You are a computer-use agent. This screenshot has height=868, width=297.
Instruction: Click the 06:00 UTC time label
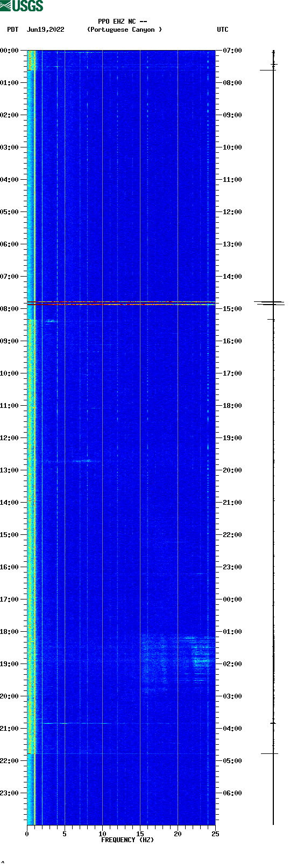pos(232,793)
